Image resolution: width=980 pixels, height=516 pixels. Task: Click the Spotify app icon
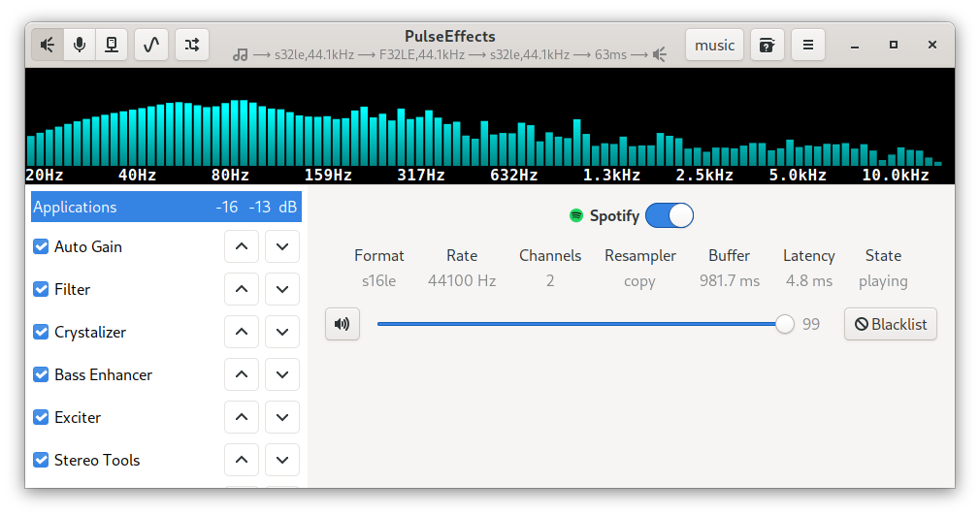pyautogui.click(x=576, y=215)
